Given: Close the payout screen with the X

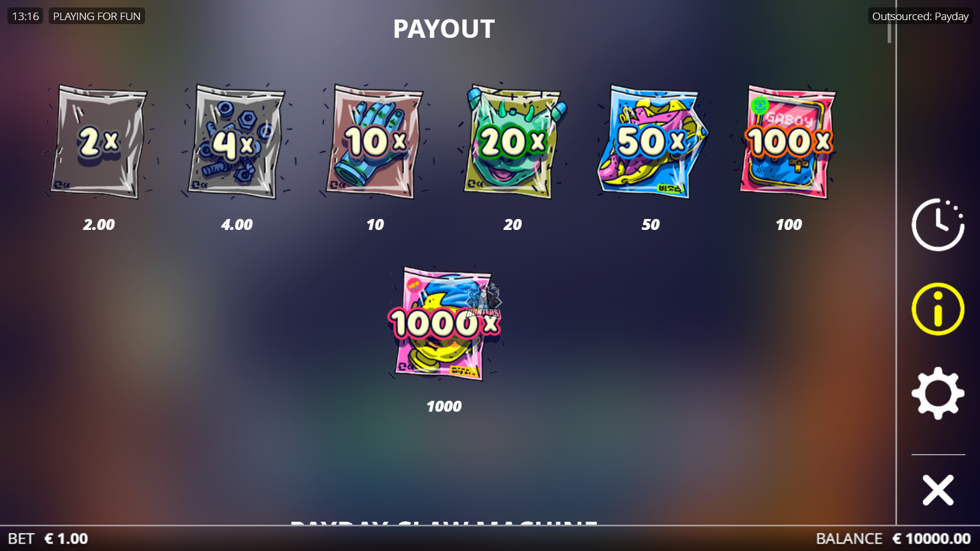Looking at the screenshot, I should coord(938,490).
